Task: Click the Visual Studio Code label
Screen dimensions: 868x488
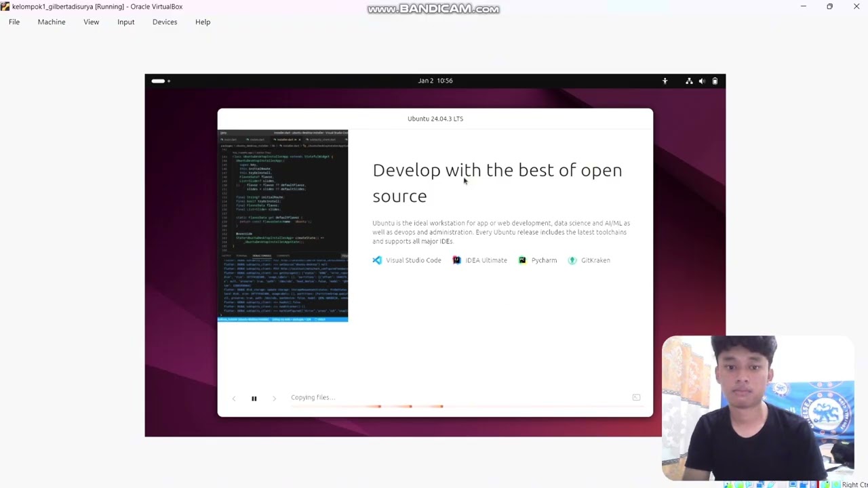Action: point(414,260)
